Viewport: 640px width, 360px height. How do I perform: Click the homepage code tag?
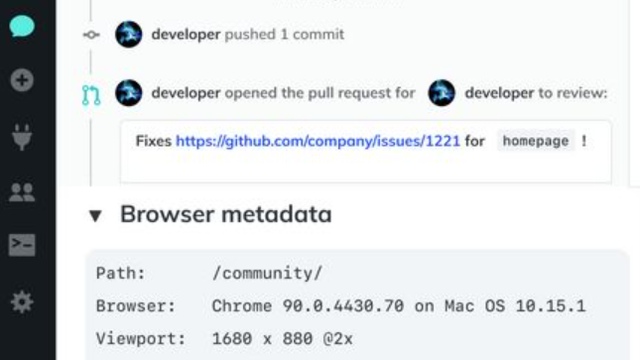(x=536, y=141)
